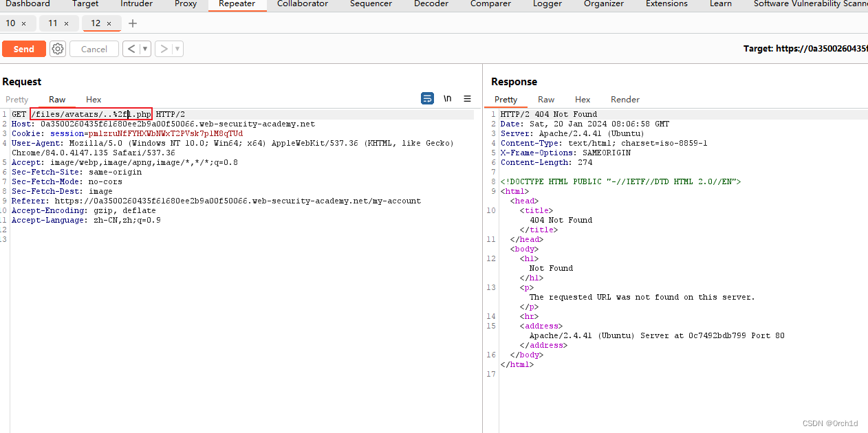Open the Request panel hamburger menu

click(x=468, y=99)
